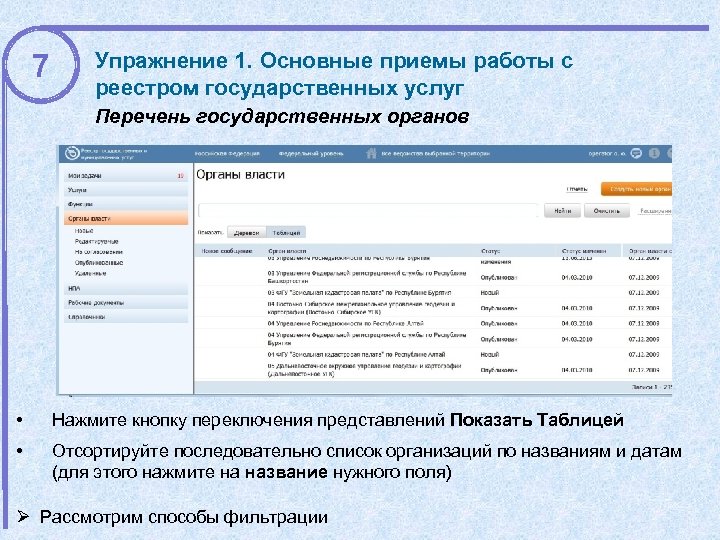The width and height of the screenshot is (720, 540).
Task: Click the Записи records counter in footer
Action: click(652, 387)
